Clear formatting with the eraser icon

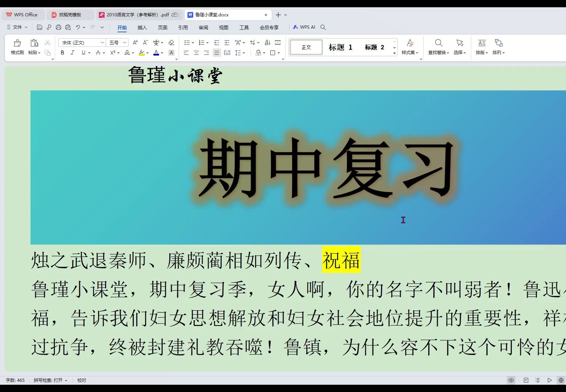(x=171, y=42)
